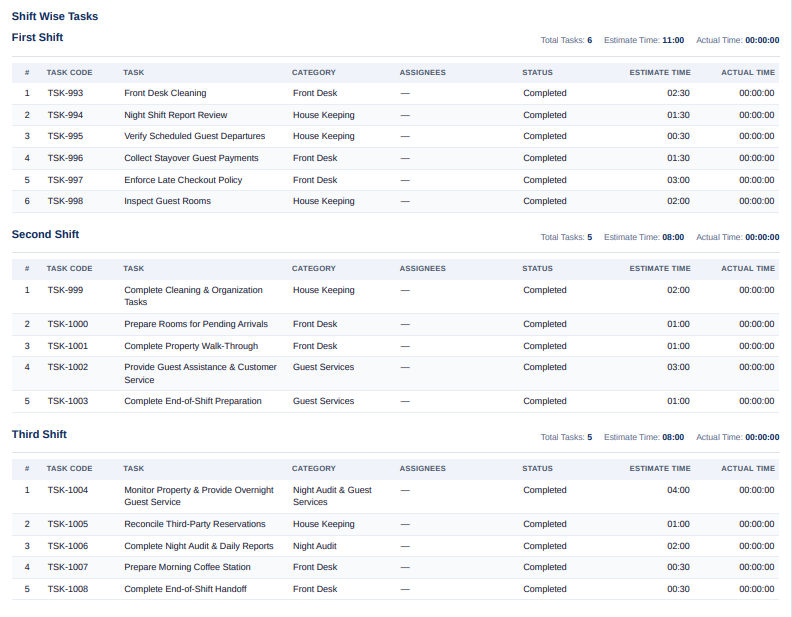Click Complete End-of-Shift Preparation task

point(193,401)
